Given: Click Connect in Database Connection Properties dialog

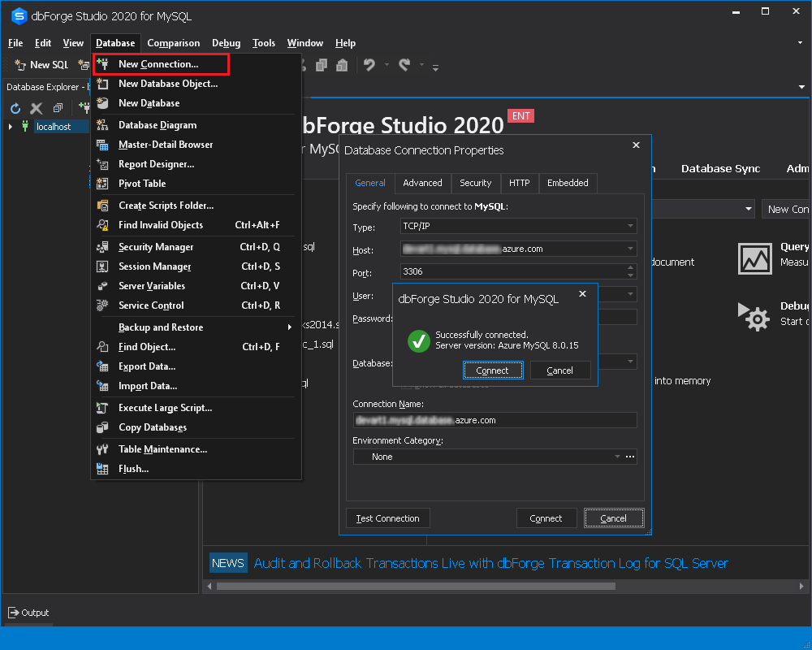Looking at the screenshot, I should 546,518.
